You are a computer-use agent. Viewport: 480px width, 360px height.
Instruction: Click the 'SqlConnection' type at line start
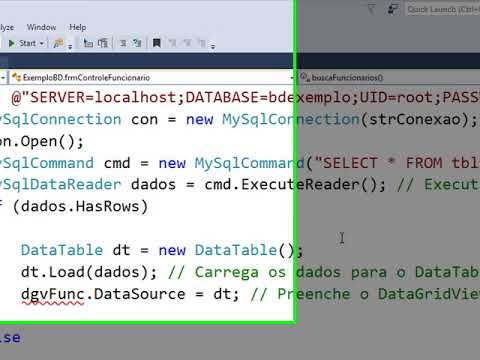click(60, 119)
